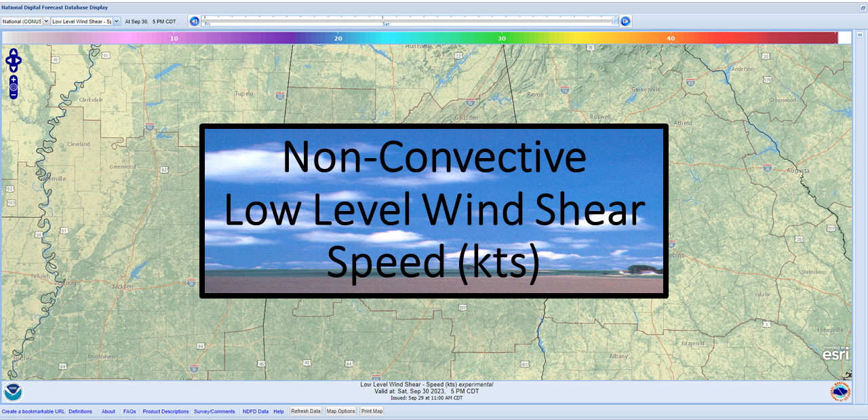Click the Print Map button
868x420 pixels.
[x=372, y=411]
